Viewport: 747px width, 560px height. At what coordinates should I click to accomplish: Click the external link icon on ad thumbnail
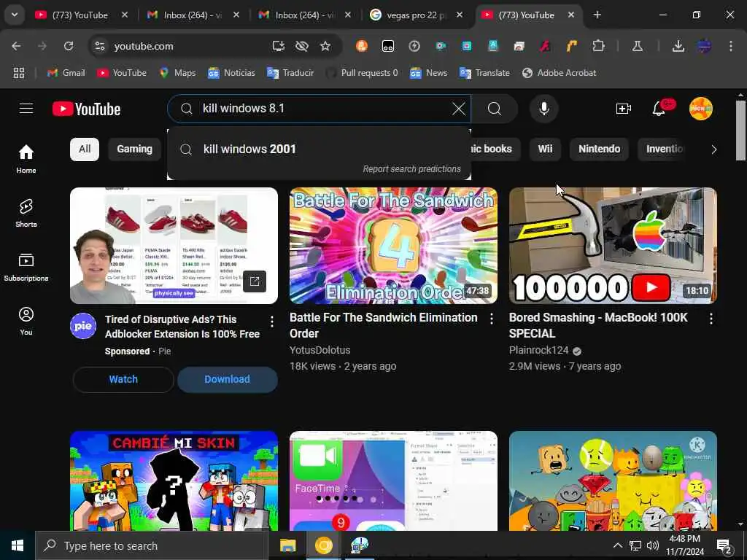255,281
